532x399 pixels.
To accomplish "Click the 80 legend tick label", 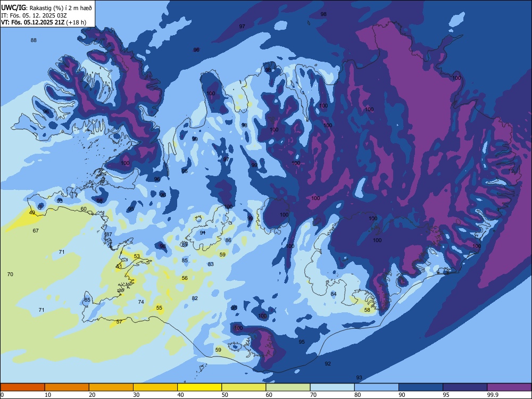I will tap(358, 395).
